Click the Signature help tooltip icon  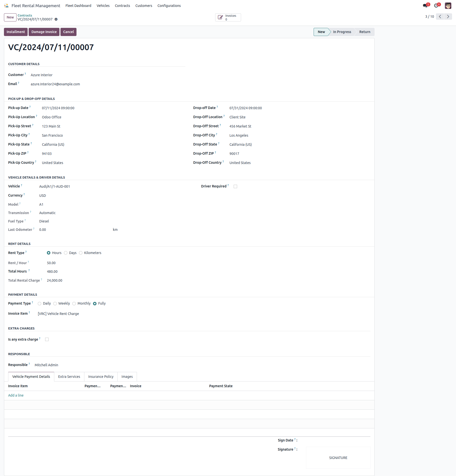[295, 448]
